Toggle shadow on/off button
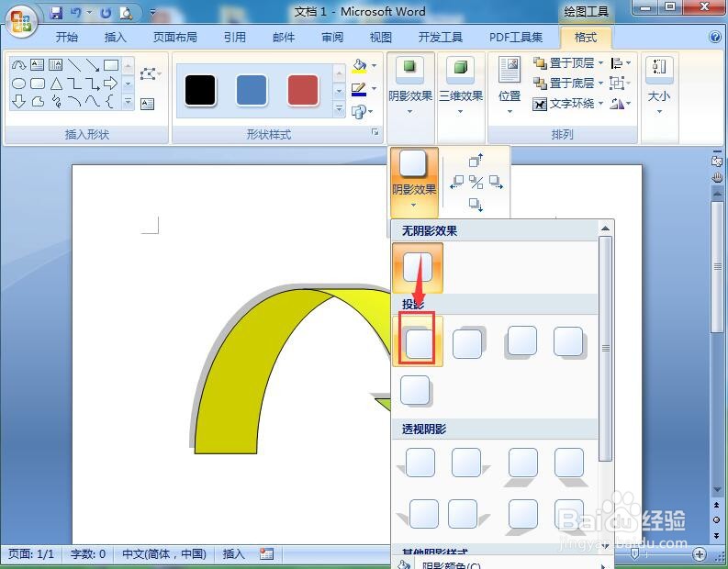The image size is (728, 569). click(x=476, y=182)
